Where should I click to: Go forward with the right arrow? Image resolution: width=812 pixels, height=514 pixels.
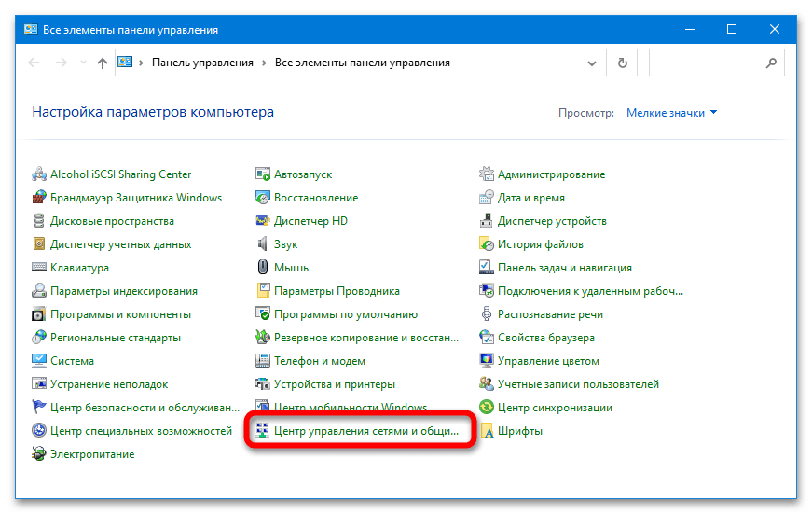[x=62, y=63]
